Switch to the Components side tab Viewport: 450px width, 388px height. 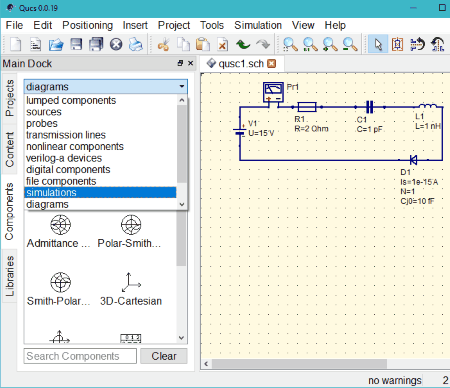click(10, 211)
